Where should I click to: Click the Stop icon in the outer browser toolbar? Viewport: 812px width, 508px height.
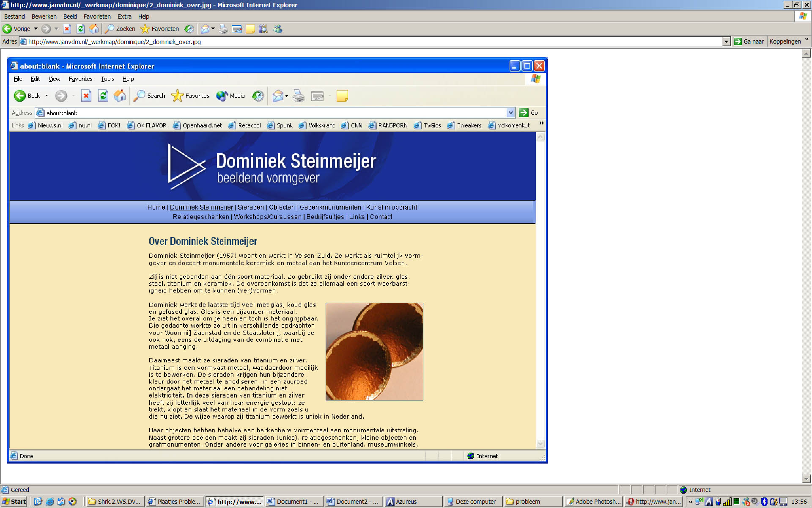tap(67, 29)
